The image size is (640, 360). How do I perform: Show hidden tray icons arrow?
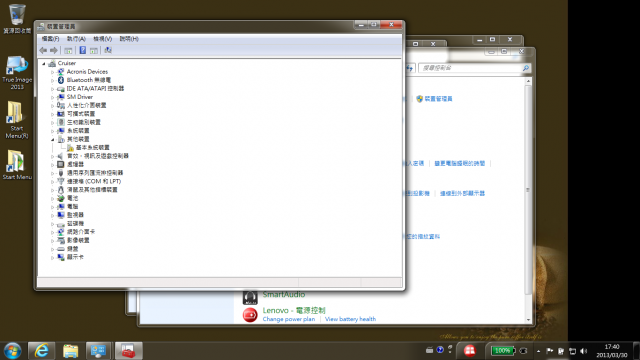click(x=538, y=351)
